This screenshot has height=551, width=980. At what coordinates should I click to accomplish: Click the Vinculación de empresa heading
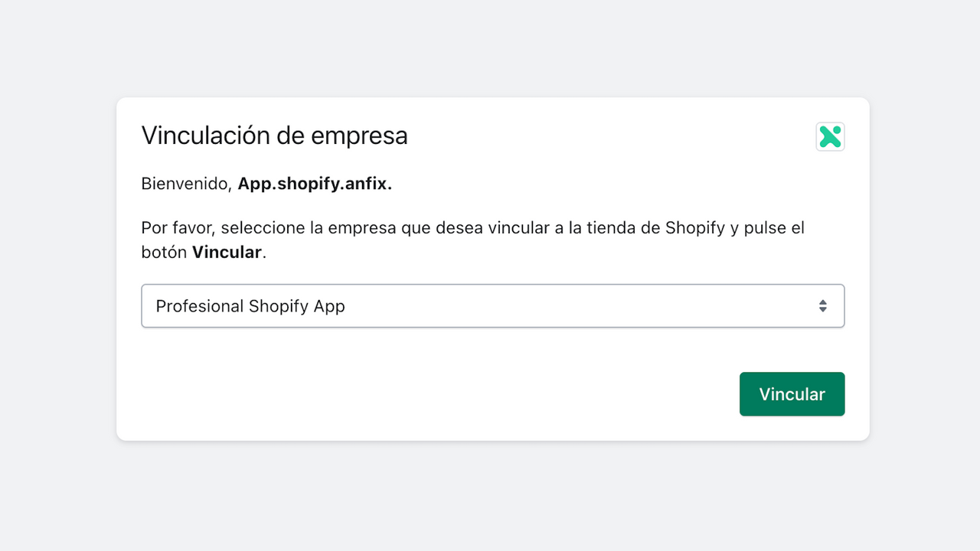(274, 135)
